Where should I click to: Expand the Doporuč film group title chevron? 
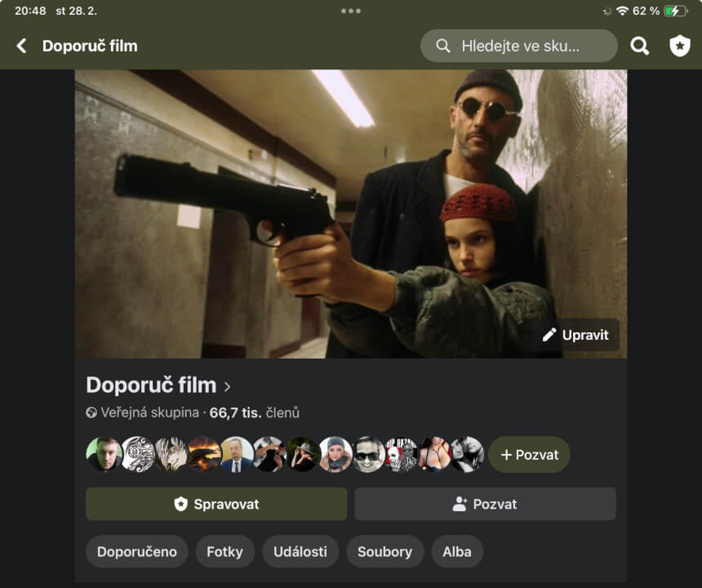point(228,386)
